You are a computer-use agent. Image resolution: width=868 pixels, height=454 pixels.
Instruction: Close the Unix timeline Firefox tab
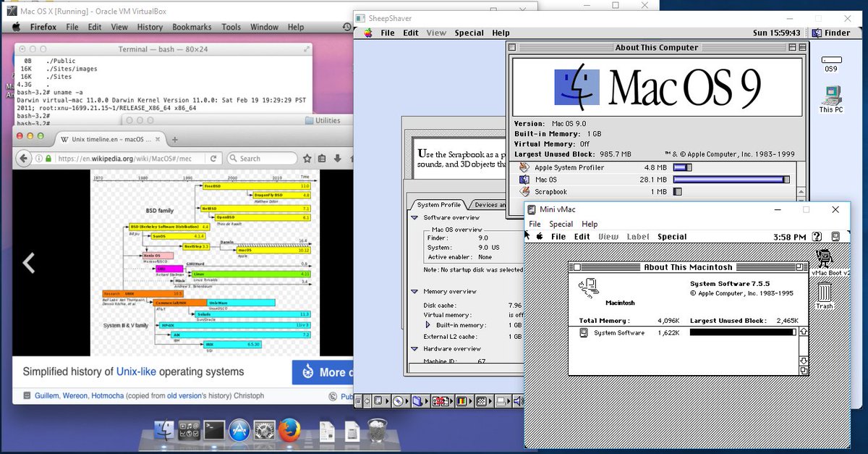(157, 139)
